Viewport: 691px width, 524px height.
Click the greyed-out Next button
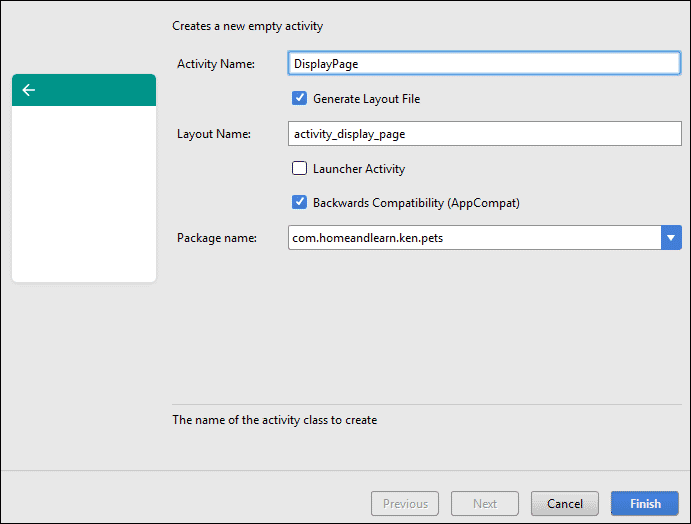pyautogui.click(x=485, y=504)
